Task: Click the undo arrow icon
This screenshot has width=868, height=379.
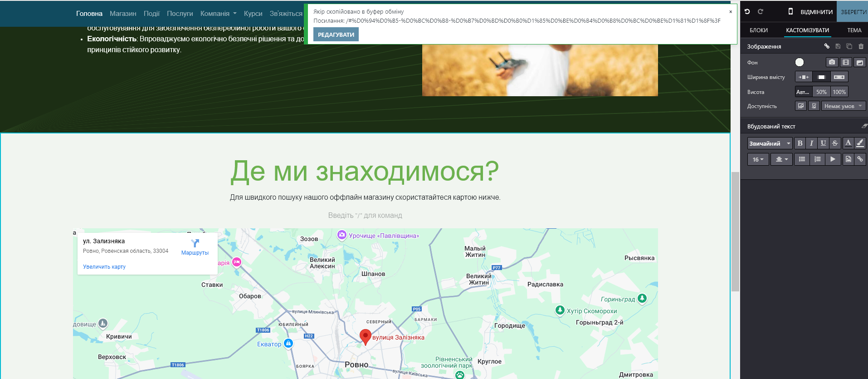Action: coord(747,12)
